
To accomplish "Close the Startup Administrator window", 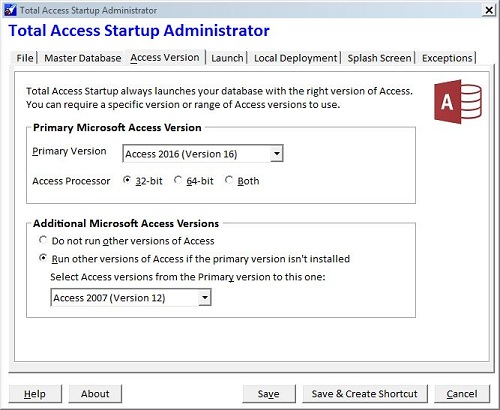I will 489,10.
